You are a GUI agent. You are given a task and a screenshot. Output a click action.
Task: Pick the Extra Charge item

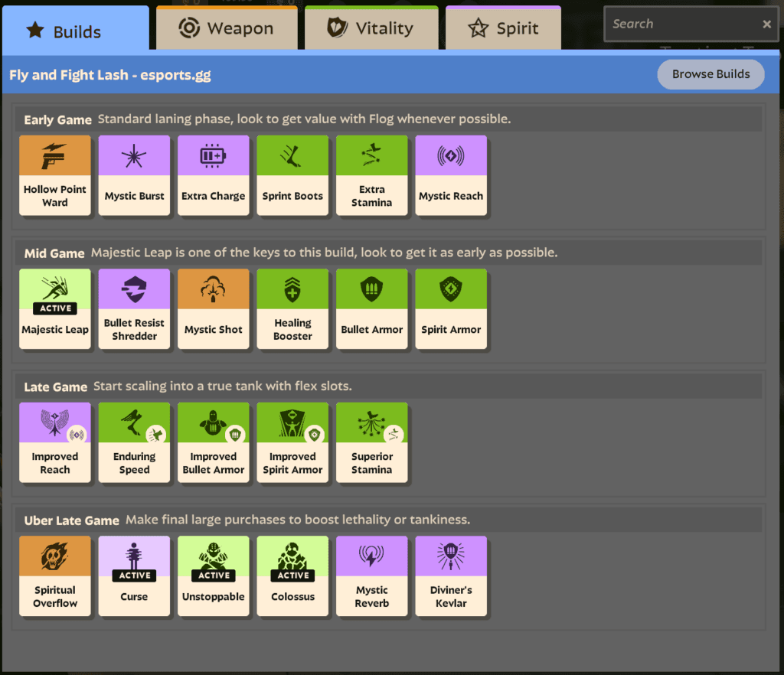tap(214, 175)
